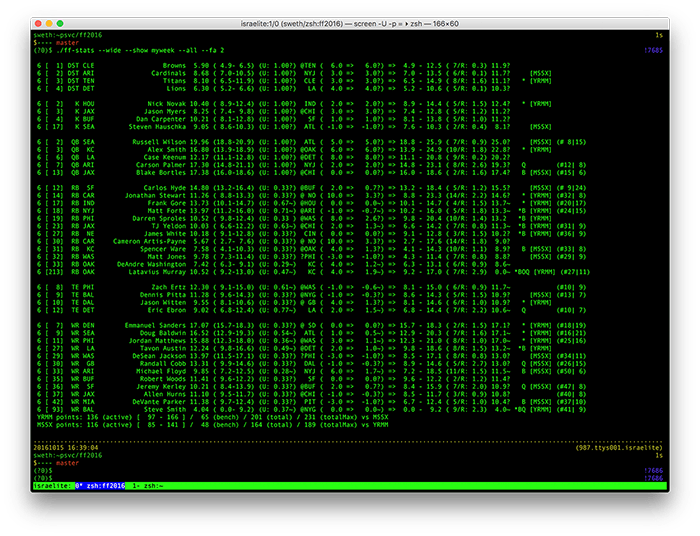The width and height of the screenshot is (700, 536).
Task: Select receiver 'Michael Floyd' row
Action: pyautogui.click(x=312, y=371)
